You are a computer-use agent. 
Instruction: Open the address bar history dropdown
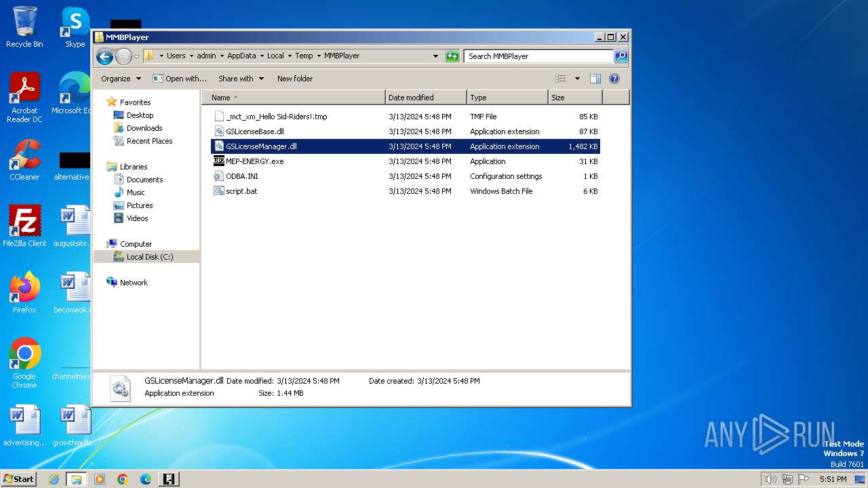coord(435,56)
